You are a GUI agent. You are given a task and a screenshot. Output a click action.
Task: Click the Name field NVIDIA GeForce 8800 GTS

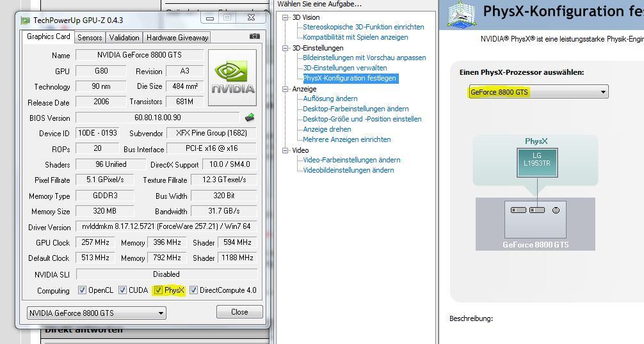139,55
